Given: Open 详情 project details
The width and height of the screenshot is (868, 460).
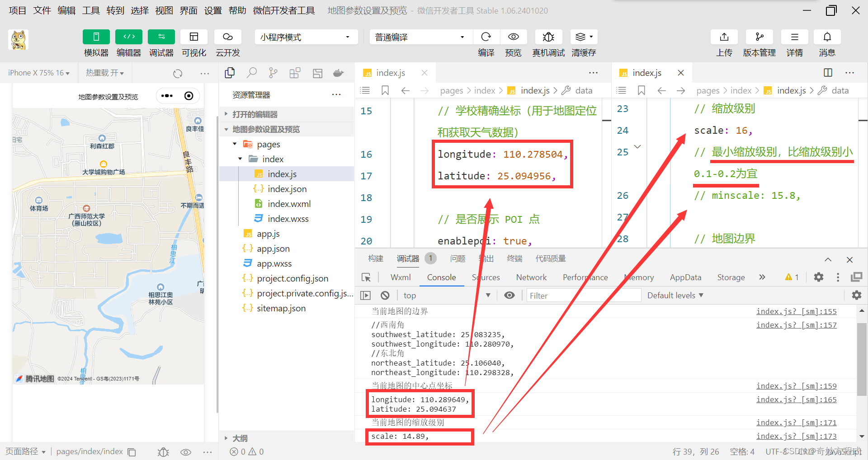Looking at the screenshot, I should pyautogui.click(x=794, y=37).
